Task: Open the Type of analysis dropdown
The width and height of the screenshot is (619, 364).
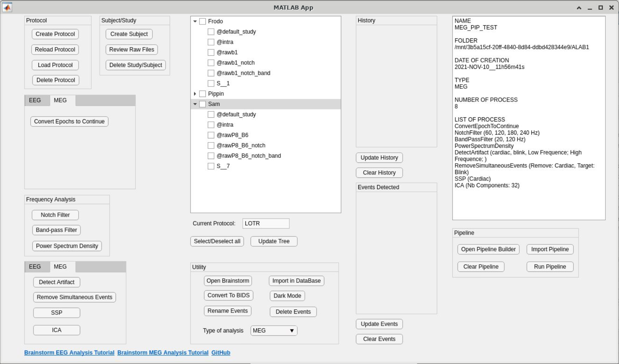Action: pos(274,331)
